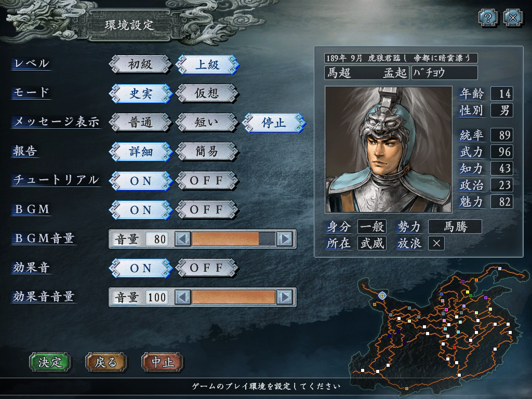Confirm settings with 決定 button
532x399 pixels.
pos(50,362)
